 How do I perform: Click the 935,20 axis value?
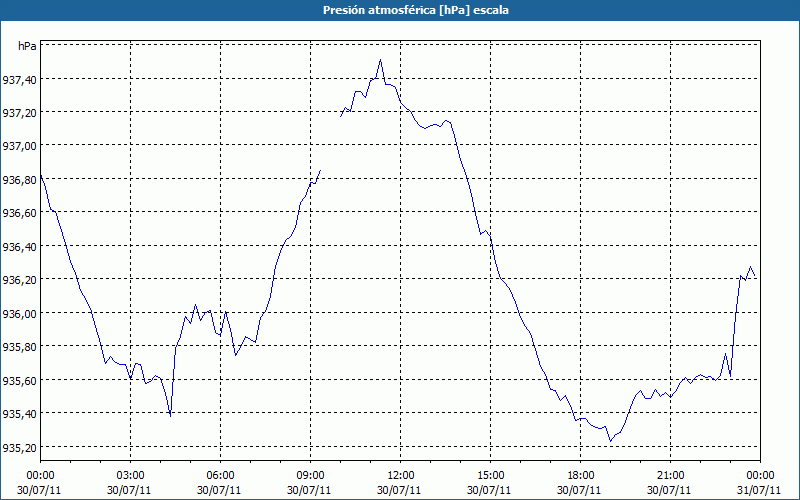coord(19,447)
